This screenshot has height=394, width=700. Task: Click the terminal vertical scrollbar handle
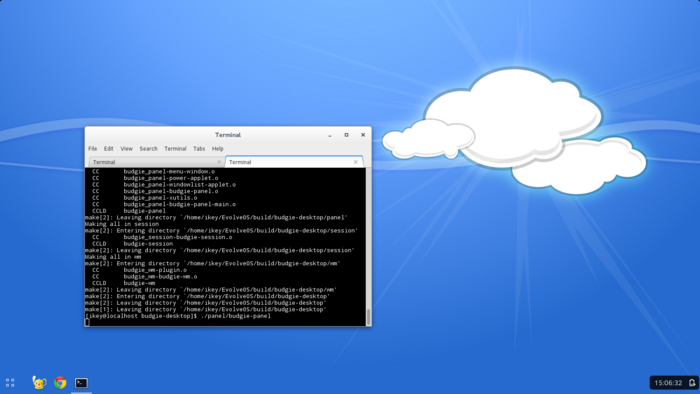click(368, 317)
